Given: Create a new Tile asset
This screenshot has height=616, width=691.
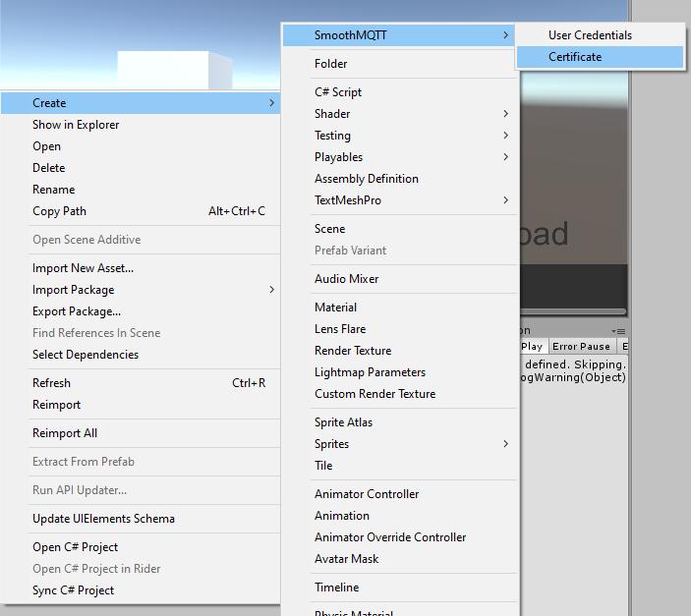Looking at the screenshot, I should tap(399, 466).
